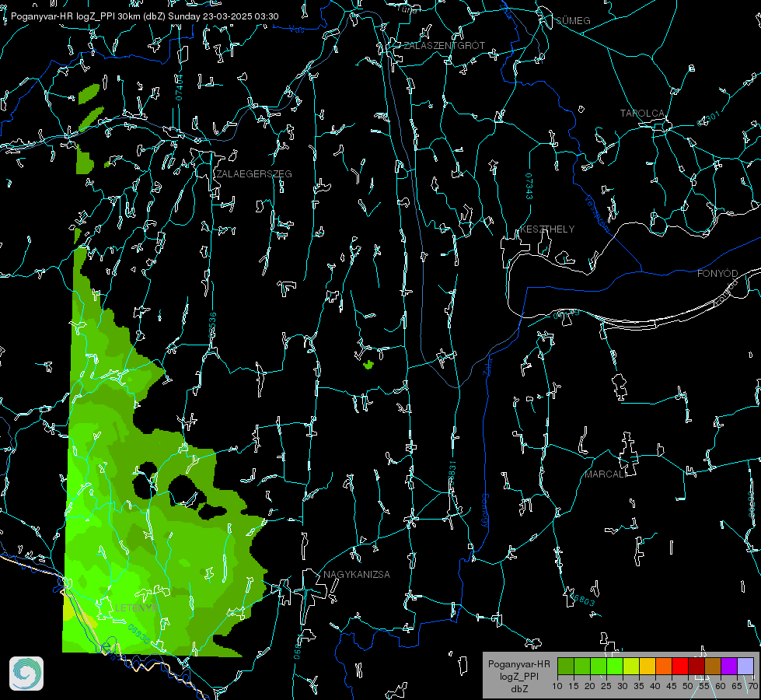Click the Poganyvar-HR legend title
The height and width of the screenshot is (700, 761).
518,664
